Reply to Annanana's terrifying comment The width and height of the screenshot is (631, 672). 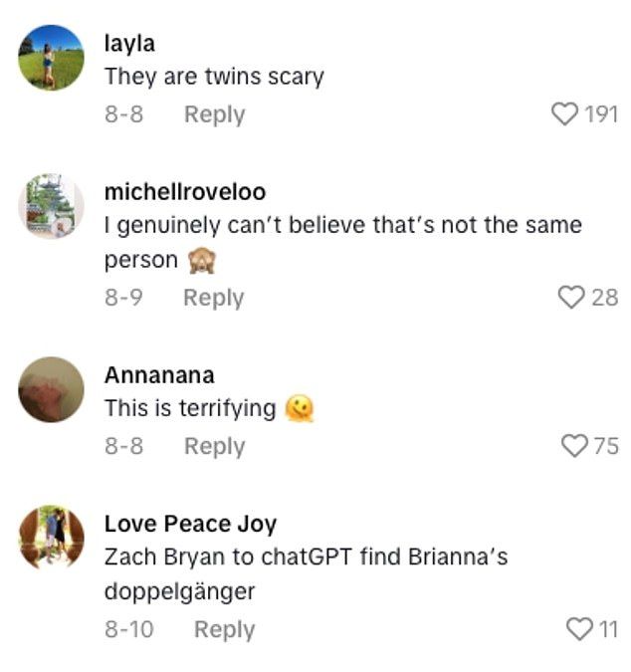pyautogui.click(x=214, y=446)
